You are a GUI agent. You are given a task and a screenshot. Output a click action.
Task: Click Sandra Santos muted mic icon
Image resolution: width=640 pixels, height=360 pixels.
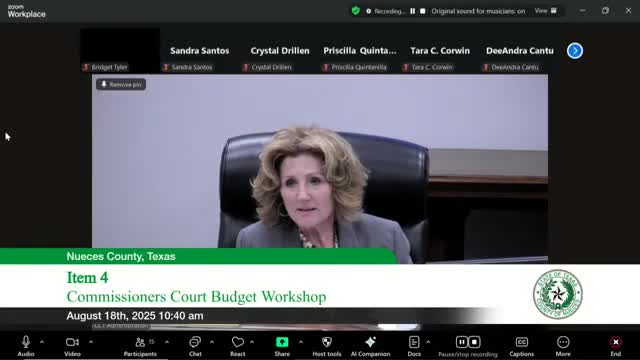point(166,67)
